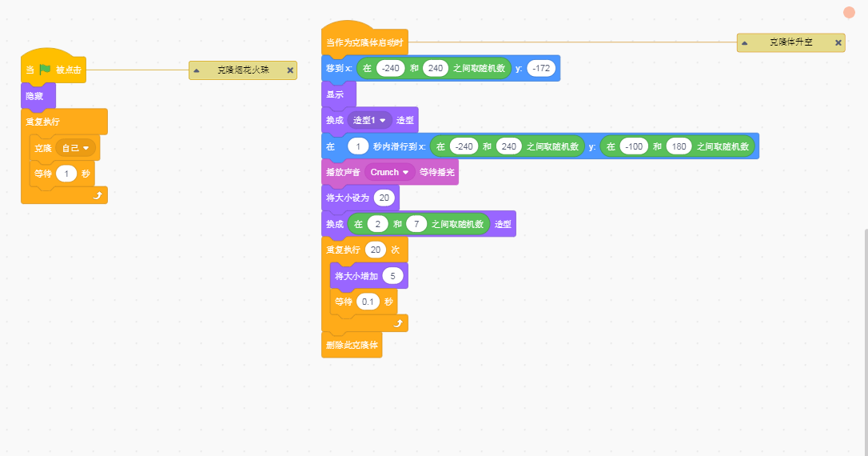
Task: Delete the 克隆体升空 comment with its X
Action: click(x=838, y=42)
